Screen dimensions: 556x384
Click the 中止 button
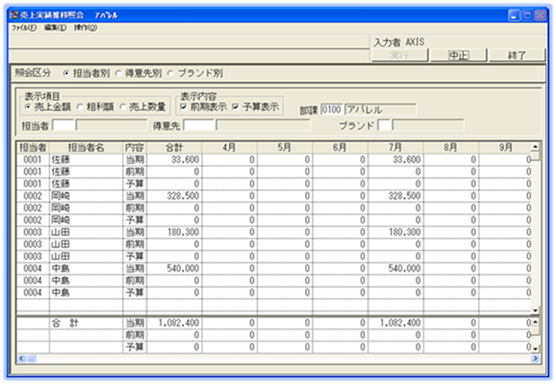point(458,55)
